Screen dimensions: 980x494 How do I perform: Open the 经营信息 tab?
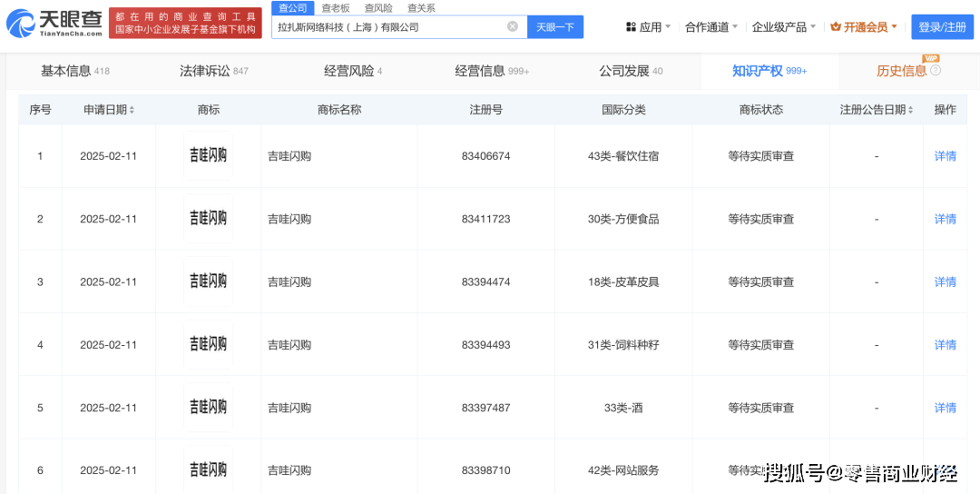tap(492, 71)
